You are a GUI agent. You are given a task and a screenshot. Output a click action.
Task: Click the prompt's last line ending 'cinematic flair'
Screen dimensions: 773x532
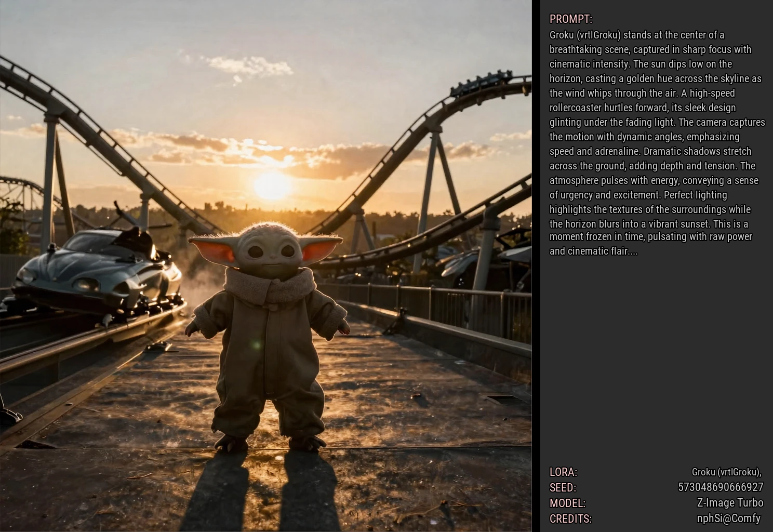pyautogui.click(x=593, y=251)
